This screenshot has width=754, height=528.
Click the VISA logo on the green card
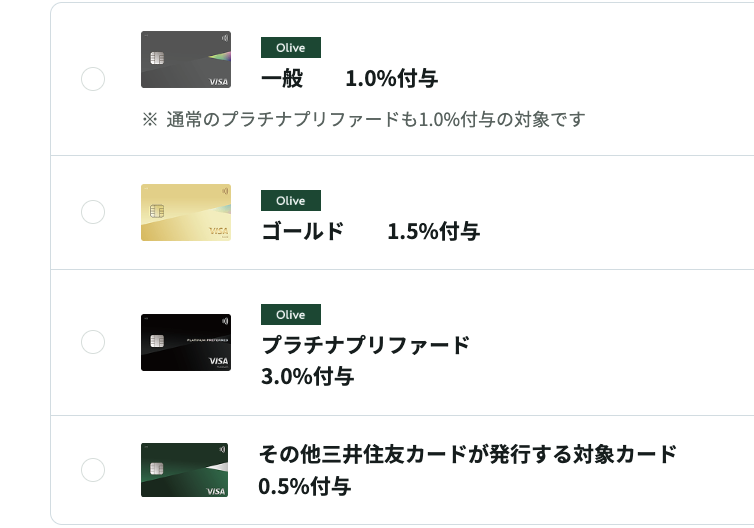tap(216, 491)
